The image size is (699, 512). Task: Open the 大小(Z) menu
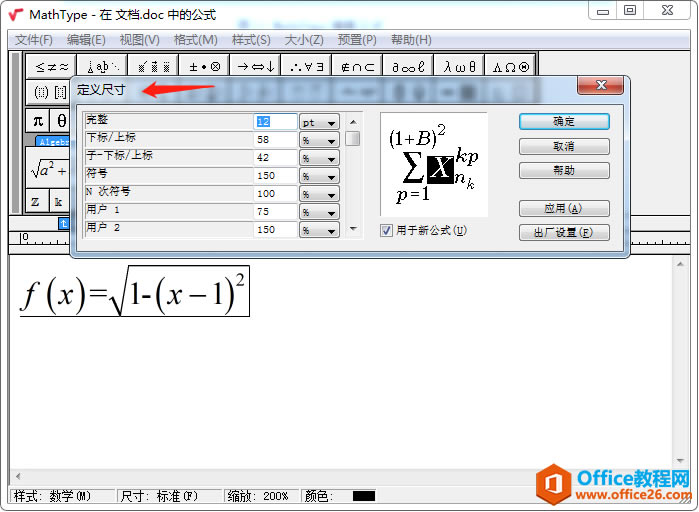(304, 40)
